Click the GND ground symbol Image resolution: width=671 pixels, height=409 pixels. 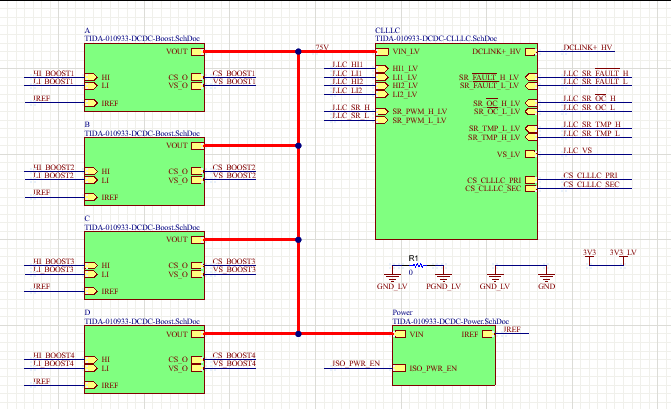pos(546,276)
